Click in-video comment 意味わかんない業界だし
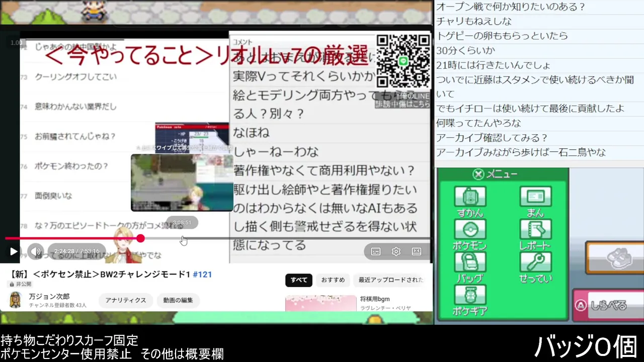644x362 pixels. pos(75,107)
